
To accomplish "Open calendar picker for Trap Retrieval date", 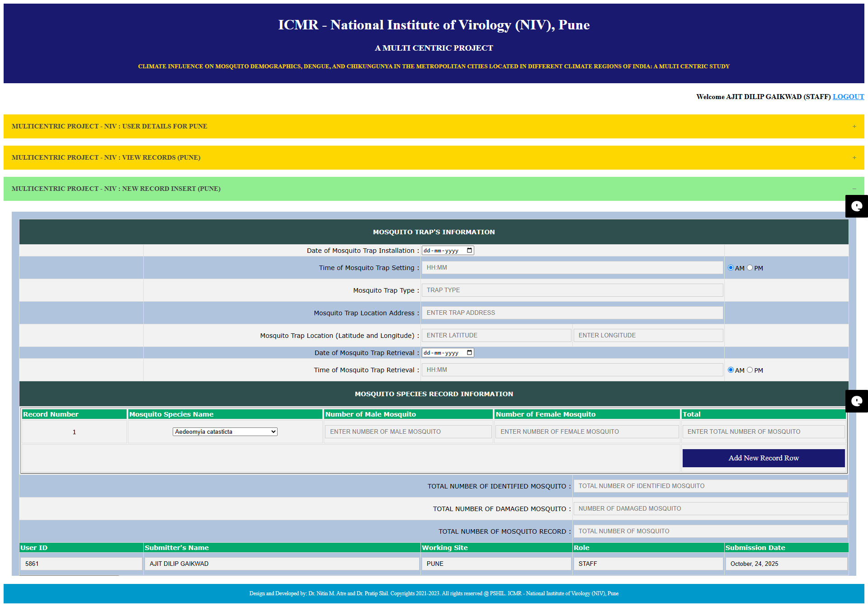I will pyautogui.click(x=469, y=353).
